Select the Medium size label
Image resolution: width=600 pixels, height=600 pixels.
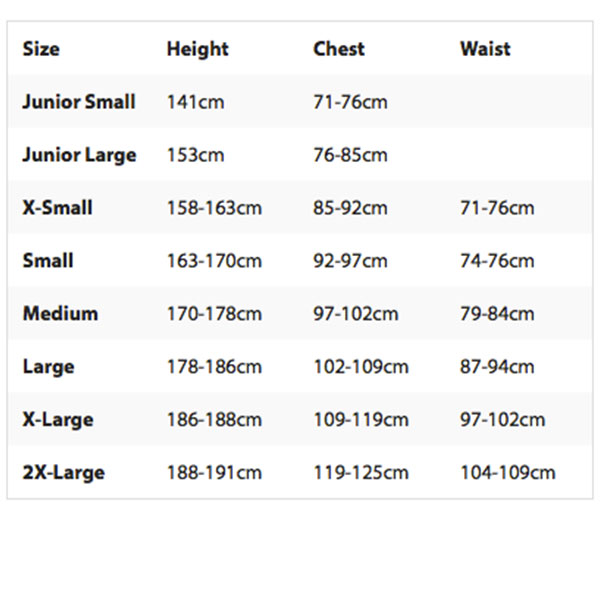pos(60,314)
